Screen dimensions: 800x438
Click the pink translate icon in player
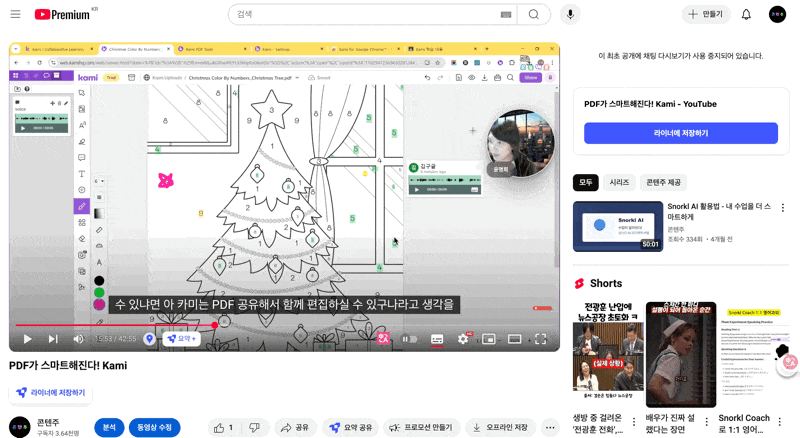(x=383, y=338)
